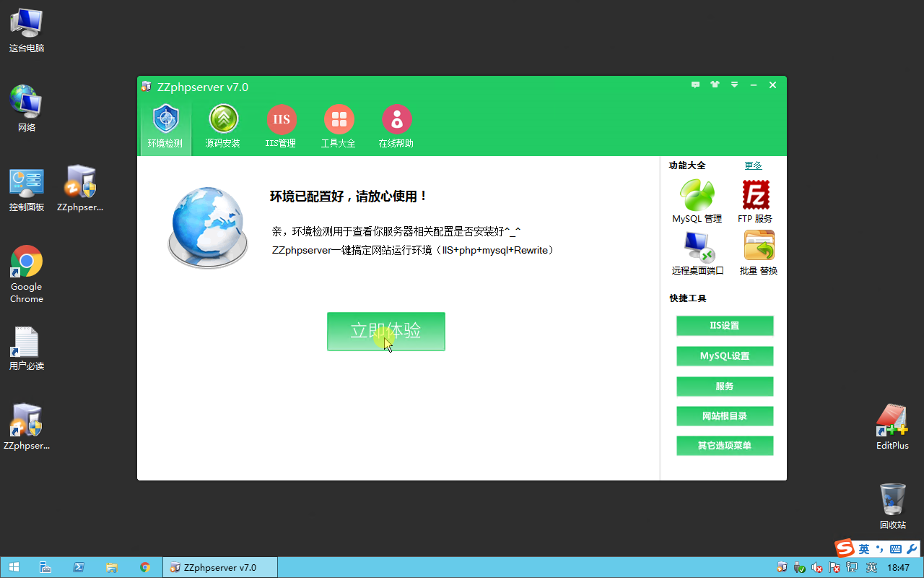Click the 英 input indicator in taskbar tray

(872, 568)
